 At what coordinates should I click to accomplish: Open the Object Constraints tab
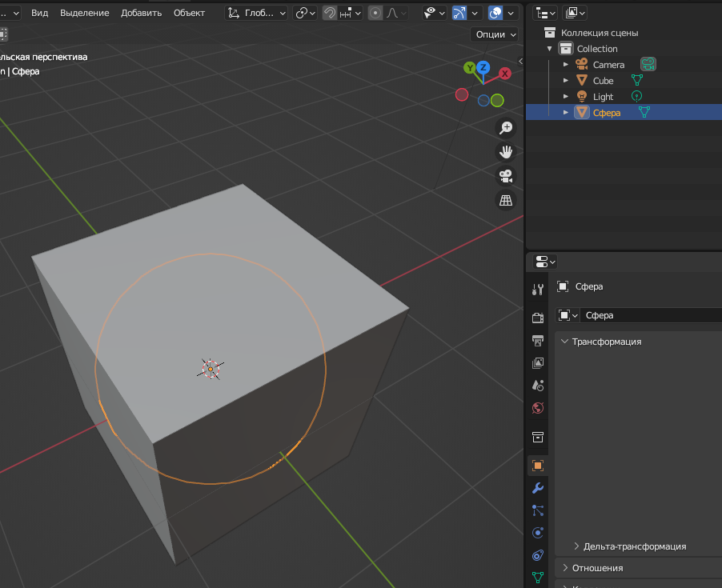click(537, 555)
